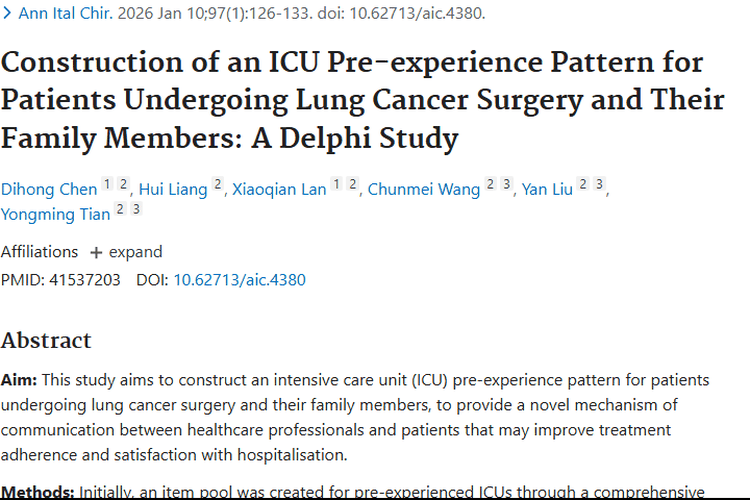Click the Abstract heading
Image resolution: width=750 pixels, height=500 pixels.
click(x=46, y=340)
